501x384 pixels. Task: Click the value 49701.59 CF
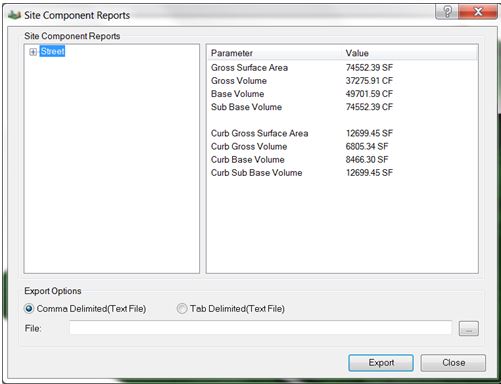click(x=369, y=94)
